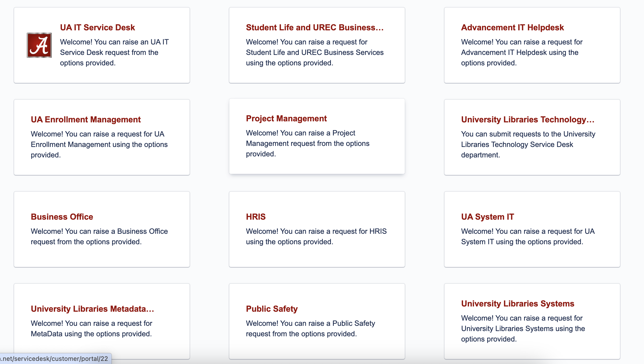The height and width of the screenshot is (364, 644).
Task: Select the UA System IT heading
Action: [x=488, y=217]
